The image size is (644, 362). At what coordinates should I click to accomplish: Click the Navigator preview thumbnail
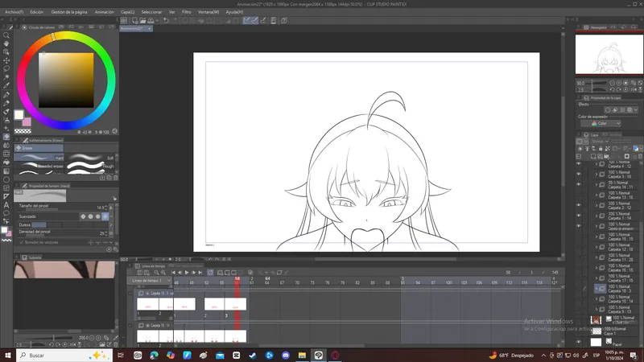pyautogui.click(x=609, y=54)
